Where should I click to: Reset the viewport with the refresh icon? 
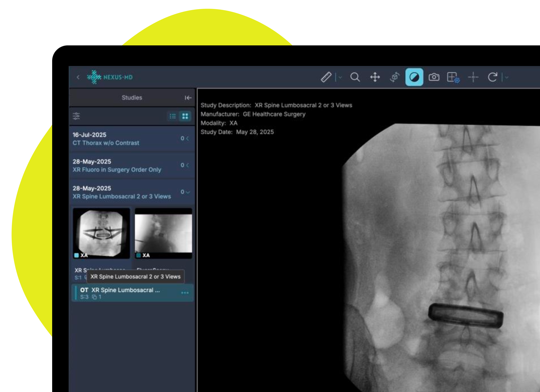click(493, 77)
